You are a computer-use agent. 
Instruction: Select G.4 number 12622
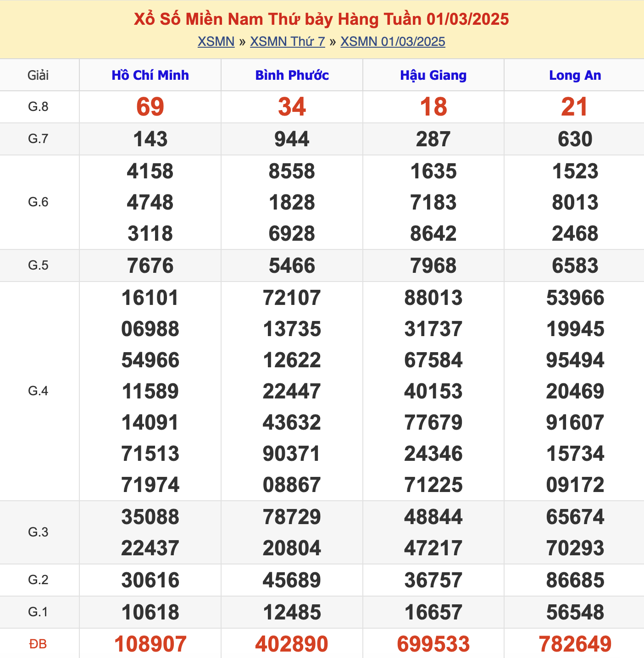coord(292,360)
